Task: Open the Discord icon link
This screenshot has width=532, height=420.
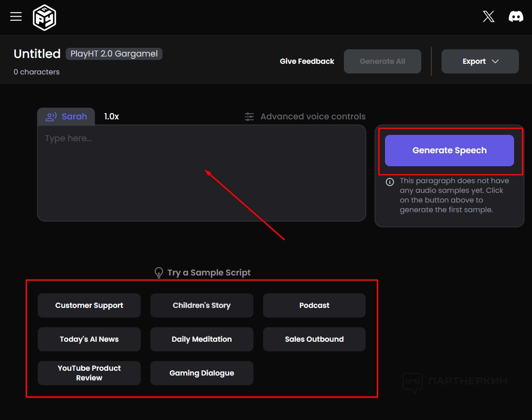Action: click(516, 17)
